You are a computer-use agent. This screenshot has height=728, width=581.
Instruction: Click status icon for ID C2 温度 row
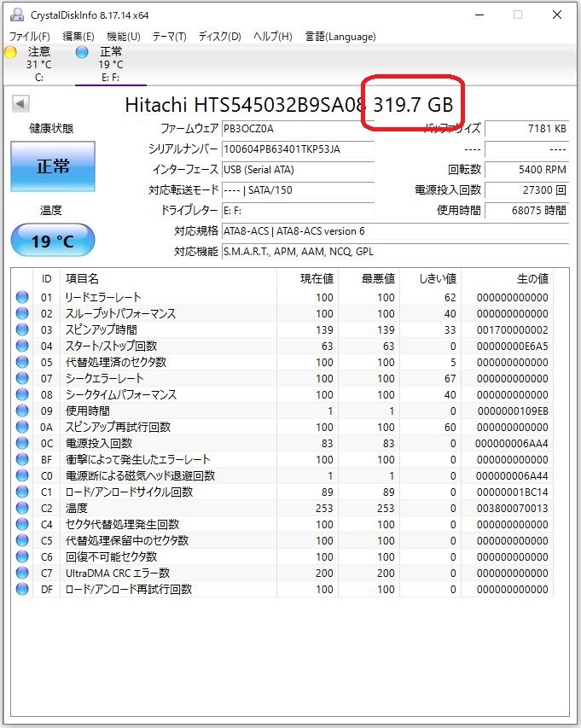point(22,508)
